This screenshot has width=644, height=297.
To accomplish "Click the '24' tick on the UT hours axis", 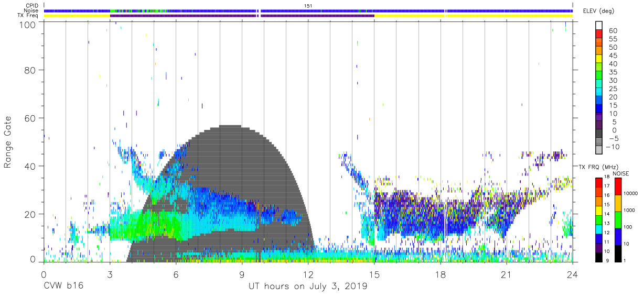I will click(x=573, y=274).
